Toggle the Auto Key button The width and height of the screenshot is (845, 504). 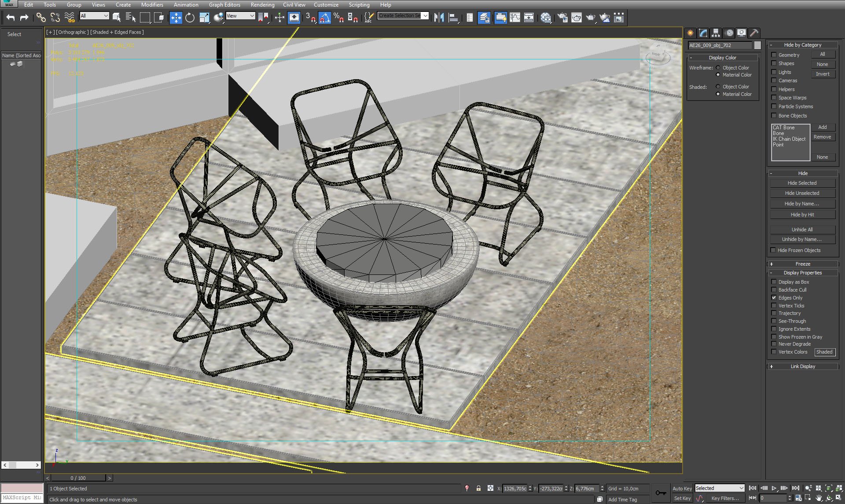(682, 489)
